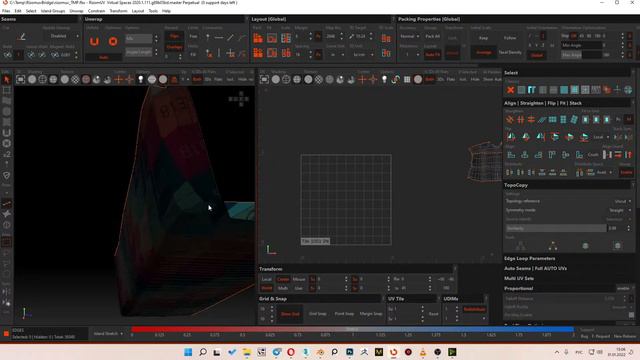
Task: Click the wireframe sphere shading icon in 3D viewport
Action: 42,79
